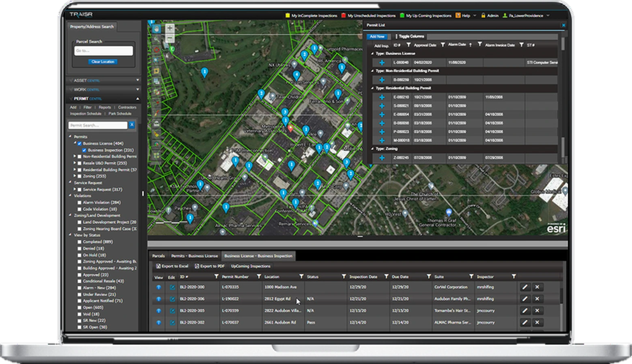
Task: Delete BLI-2020-305 row with X button
Action: tap(537, 311)
